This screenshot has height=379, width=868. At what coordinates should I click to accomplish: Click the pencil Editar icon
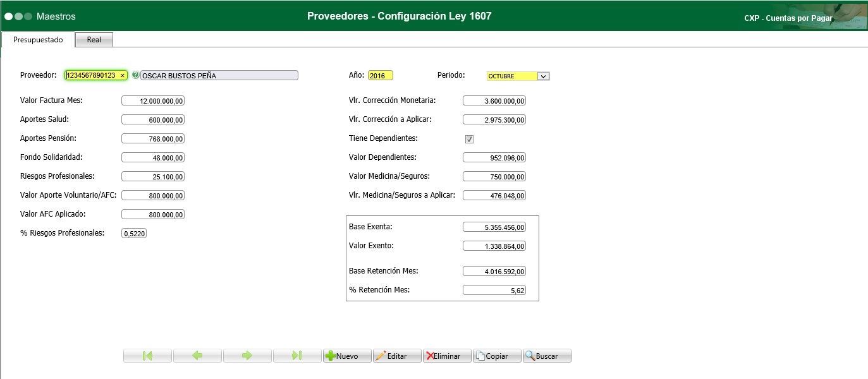coord(381,355)
